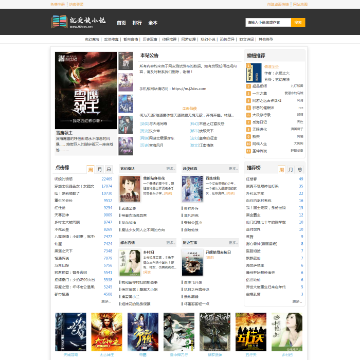The height and width of the screenshot is (360, 360).
Task: Select the 月 tab in 点击榜 panel
Action: [x=100, y=169]
